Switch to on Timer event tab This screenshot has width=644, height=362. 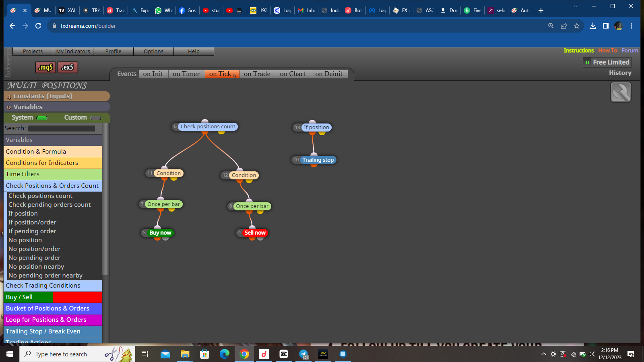click(186, 74)
